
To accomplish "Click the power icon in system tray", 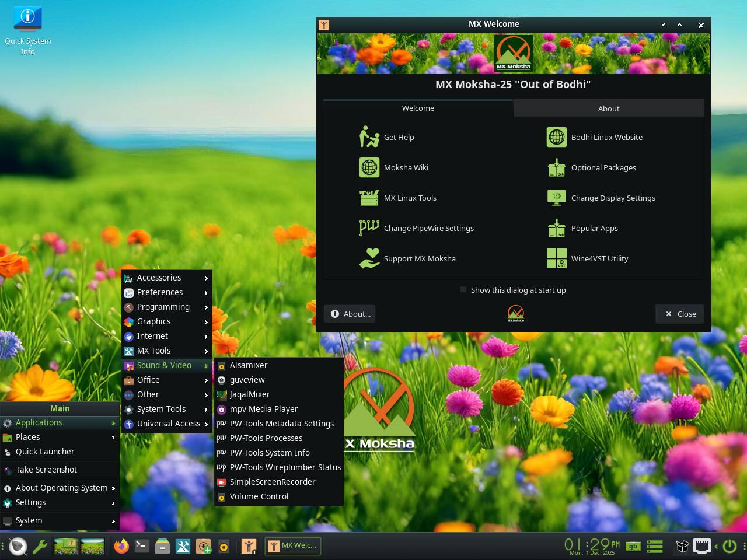I will (x=729, y=546).
